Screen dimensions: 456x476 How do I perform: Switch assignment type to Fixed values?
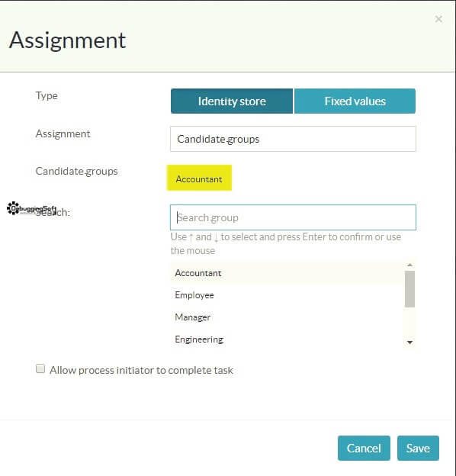[x=355, y=101]
